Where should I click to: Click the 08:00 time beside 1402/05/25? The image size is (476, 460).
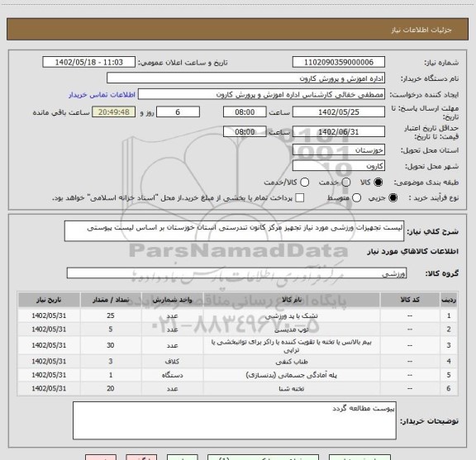coord(245,112)
